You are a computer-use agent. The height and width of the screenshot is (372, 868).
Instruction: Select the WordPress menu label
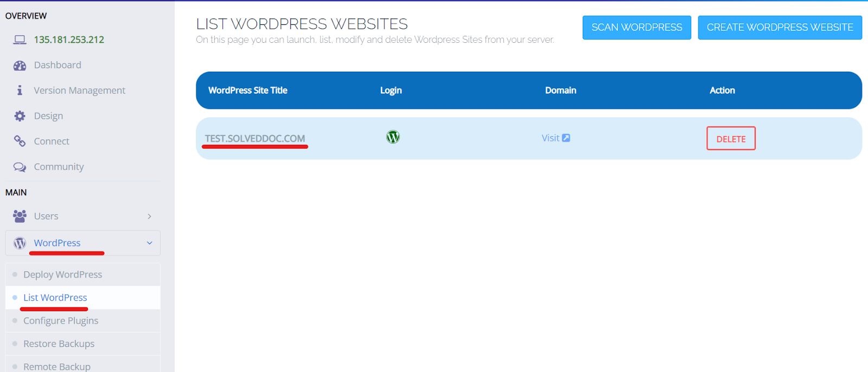point(57,243)
